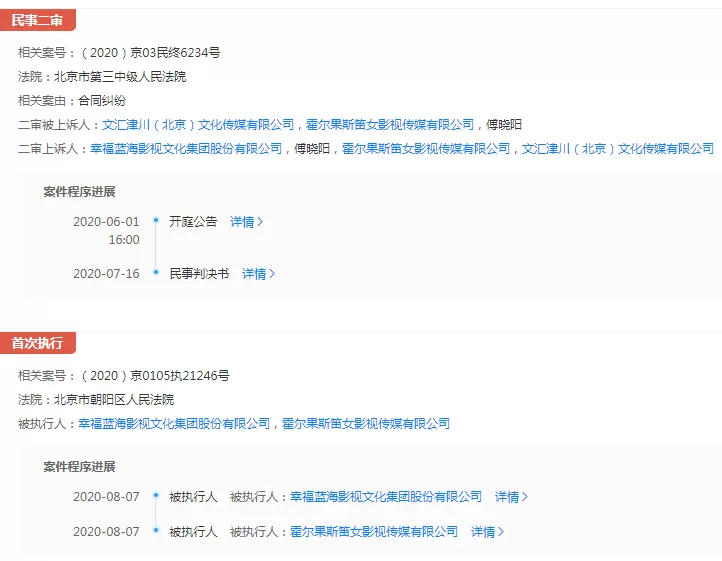Click 霍尔果斯笛女影视传媒 link in second 2020-08-07 row
The height and width of the screenshot is (561, 722).
point(374,532)
